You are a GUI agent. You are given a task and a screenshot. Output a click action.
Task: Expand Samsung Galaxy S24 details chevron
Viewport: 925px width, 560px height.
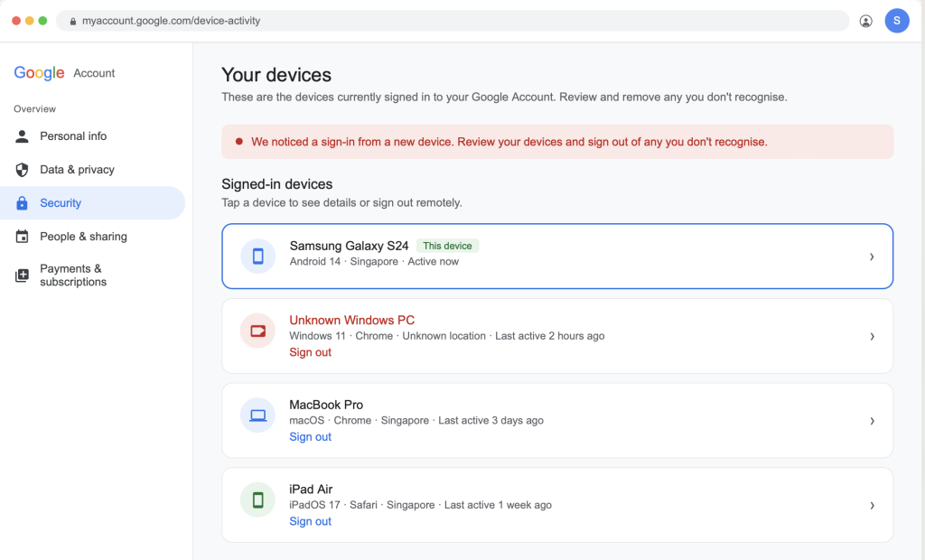[872, 257]
